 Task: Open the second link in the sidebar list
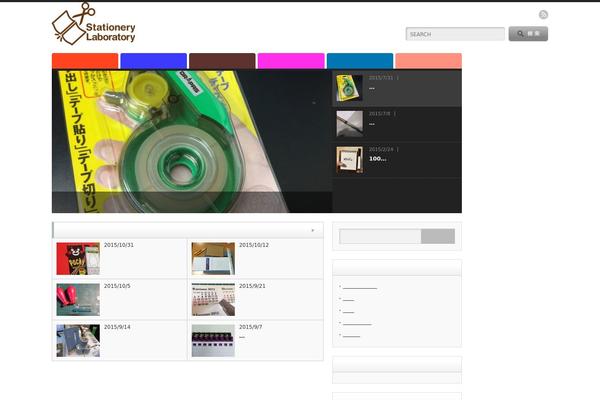coord(348,300)
